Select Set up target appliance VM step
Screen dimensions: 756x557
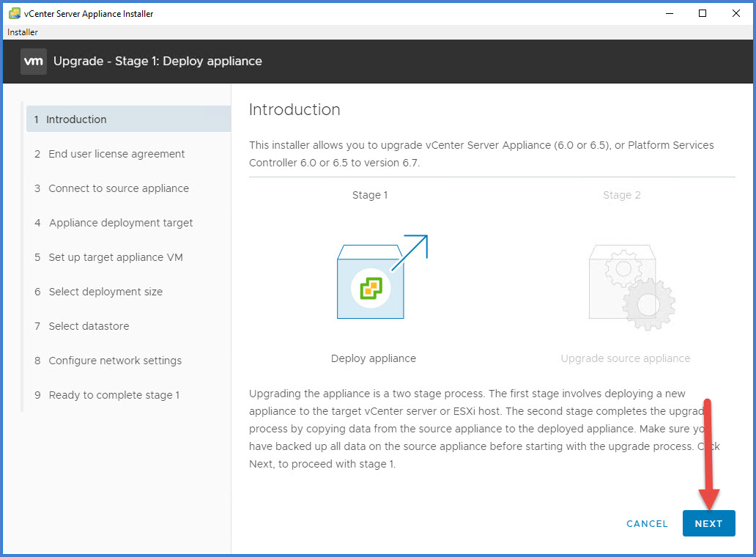[x=116, y=257]
